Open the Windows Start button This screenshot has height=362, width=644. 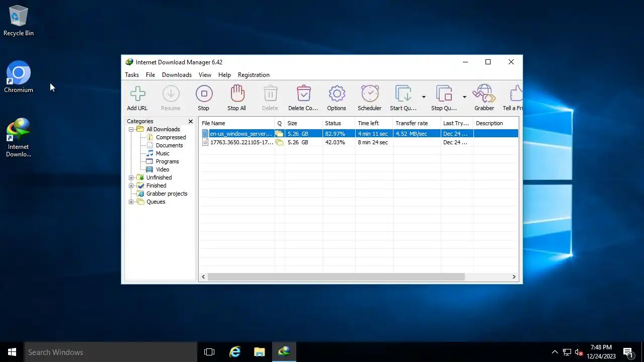[x=12, y=352]
